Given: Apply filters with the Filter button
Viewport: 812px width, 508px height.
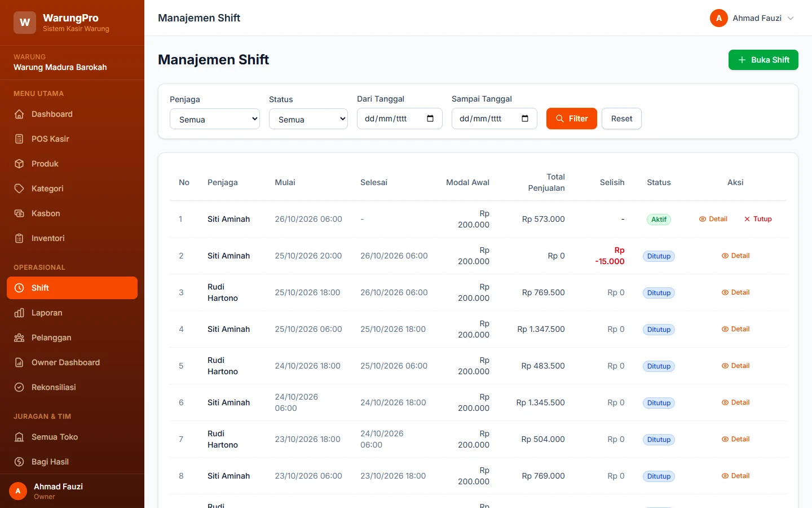Looking at the screenshot, I should coord(572,119).
